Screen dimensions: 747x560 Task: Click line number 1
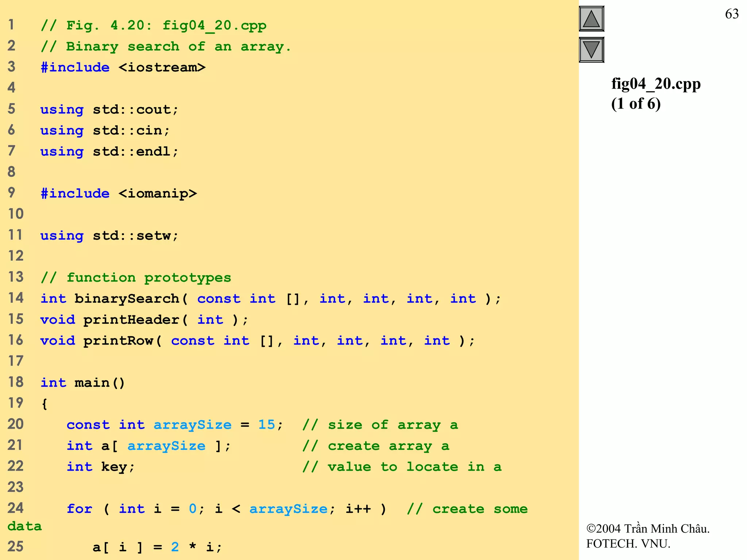coord(11,25)
